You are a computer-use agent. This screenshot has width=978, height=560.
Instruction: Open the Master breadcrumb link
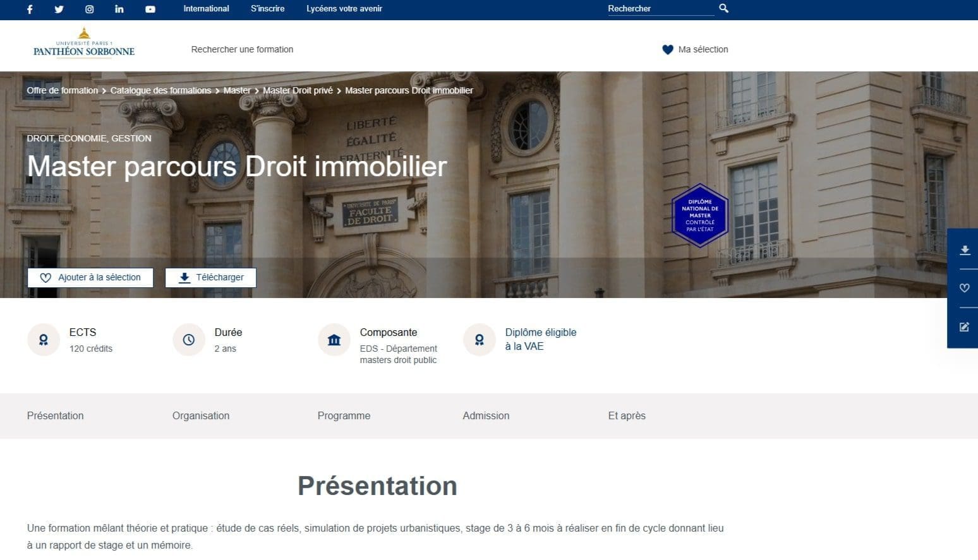[x=237, y=90]
